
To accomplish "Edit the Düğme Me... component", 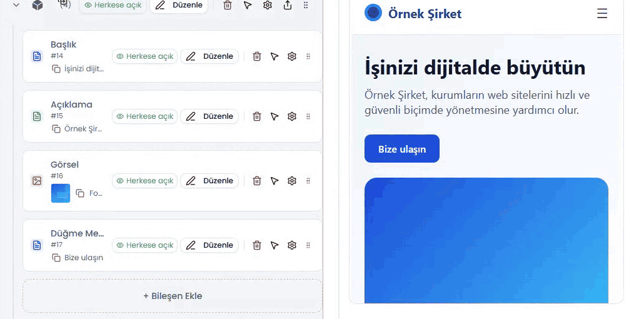I will coord(209,245).
